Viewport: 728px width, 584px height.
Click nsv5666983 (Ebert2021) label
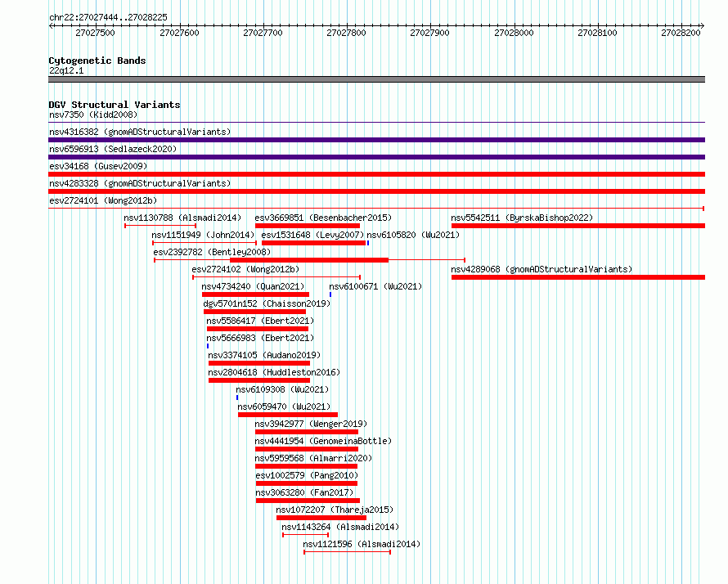[260, 338]
